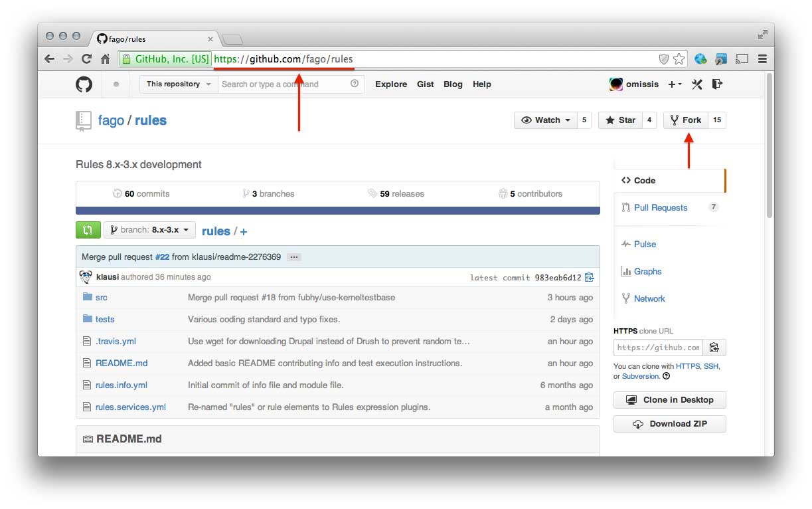Open the This repository search scope dropdown
Viewport: 812px width, 509px height.
coord(179,84)
